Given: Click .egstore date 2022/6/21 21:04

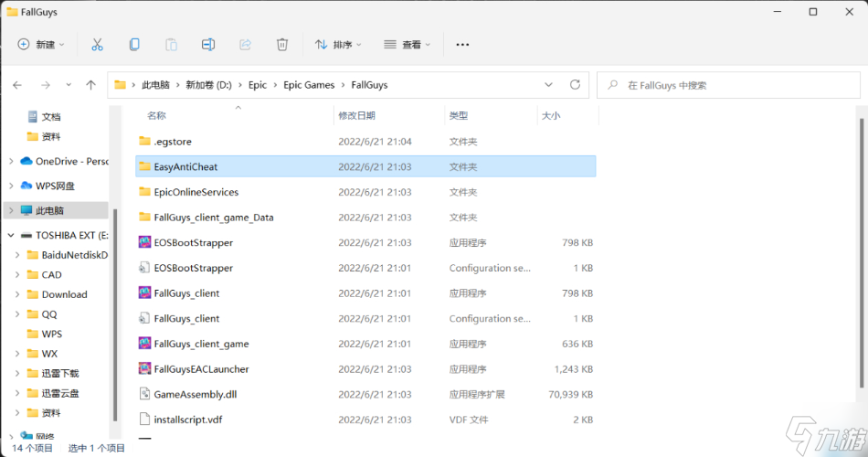Looking at the screenshot, I should coord(375,142).
